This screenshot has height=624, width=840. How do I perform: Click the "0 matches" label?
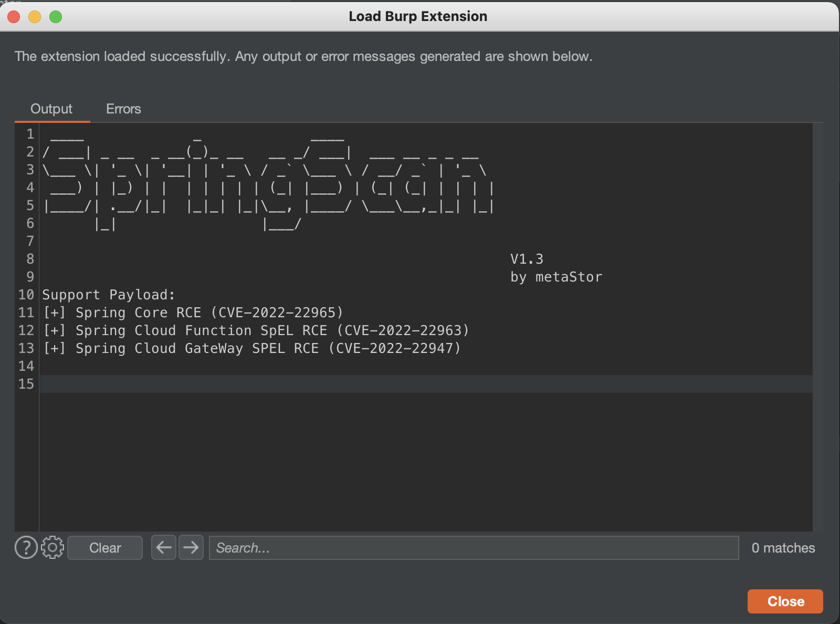783,548
